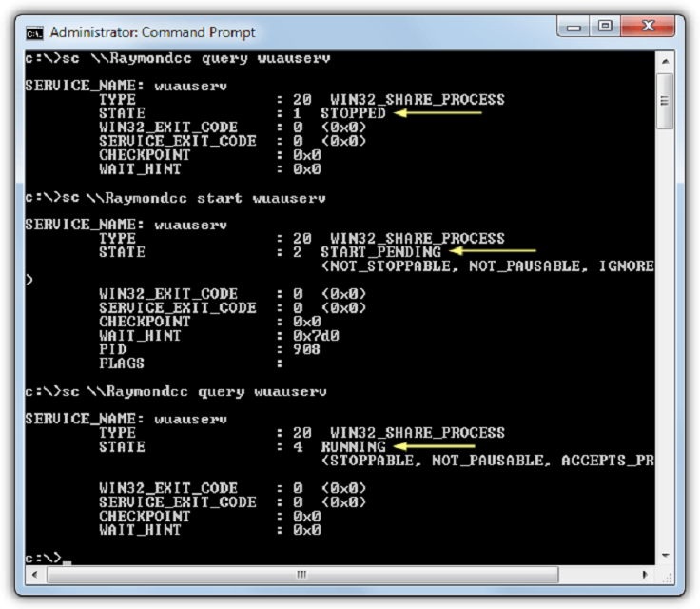
Task: Click the first WIN32_SHARE_PROCESS type text
Action: pyautogui.click(x=418, y=99)
